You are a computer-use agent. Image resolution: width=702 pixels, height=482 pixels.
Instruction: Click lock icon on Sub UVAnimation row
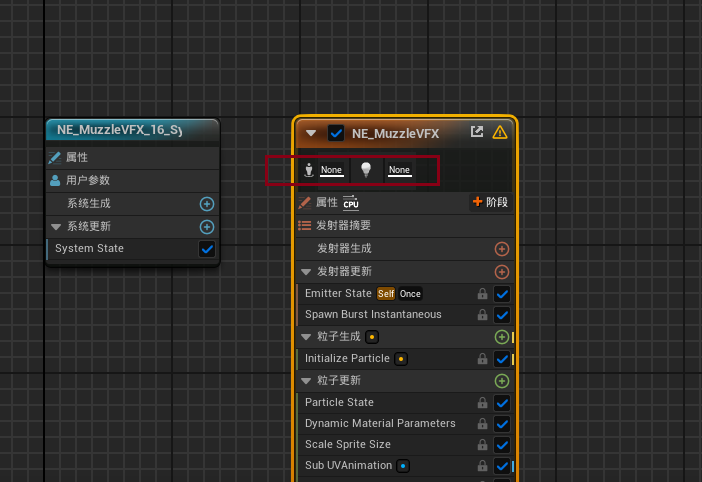[x=482, y=465]
